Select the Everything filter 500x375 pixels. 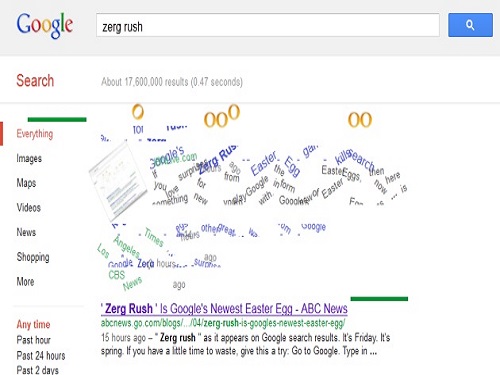pyautogui.click(x=35, y=134)
